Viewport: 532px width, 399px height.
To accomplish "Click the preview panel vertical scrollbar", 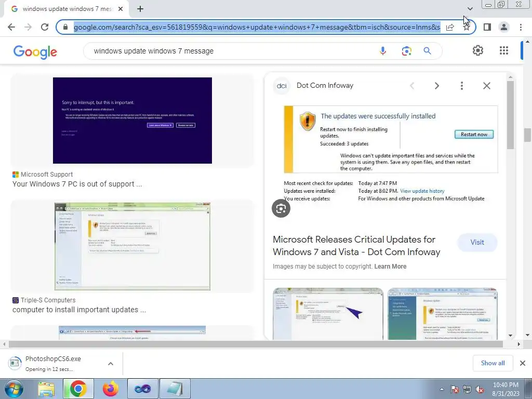I will coord(510,115).
